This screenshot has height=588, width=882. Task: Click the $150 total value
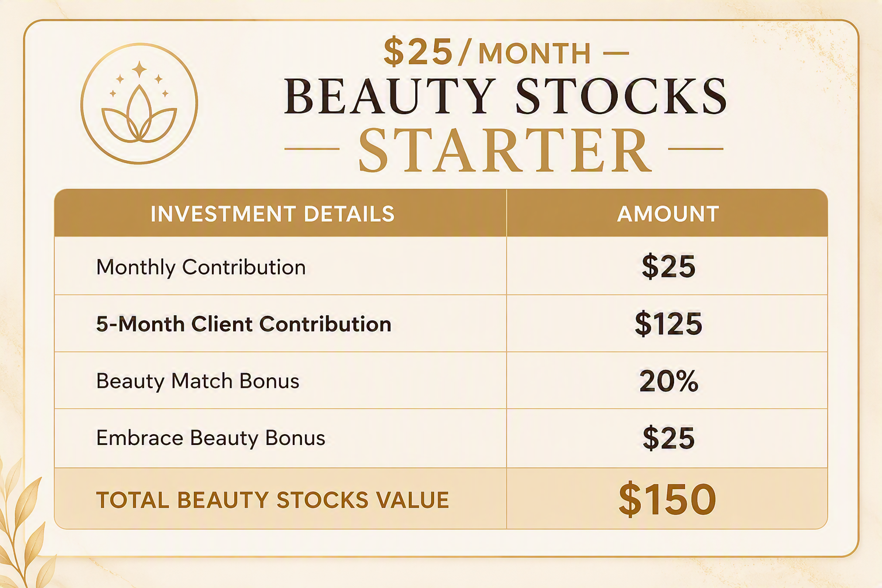[667, 499]
